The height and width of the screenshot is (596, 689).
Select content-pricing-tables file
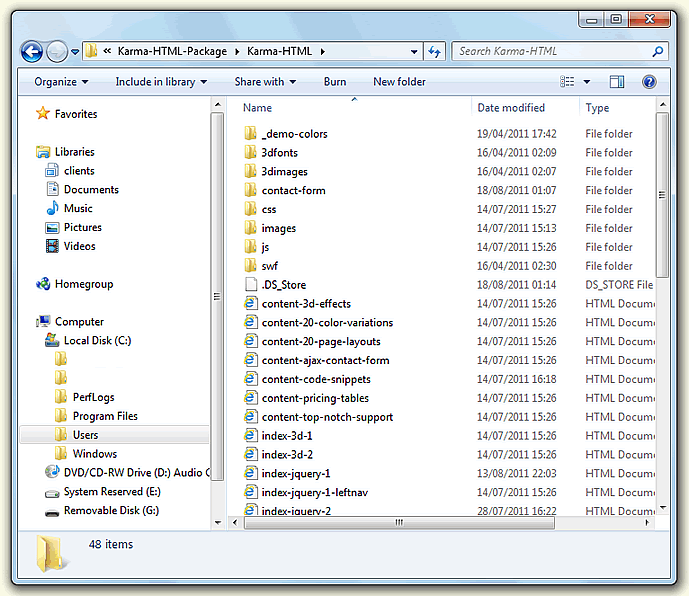pos(315,398)
